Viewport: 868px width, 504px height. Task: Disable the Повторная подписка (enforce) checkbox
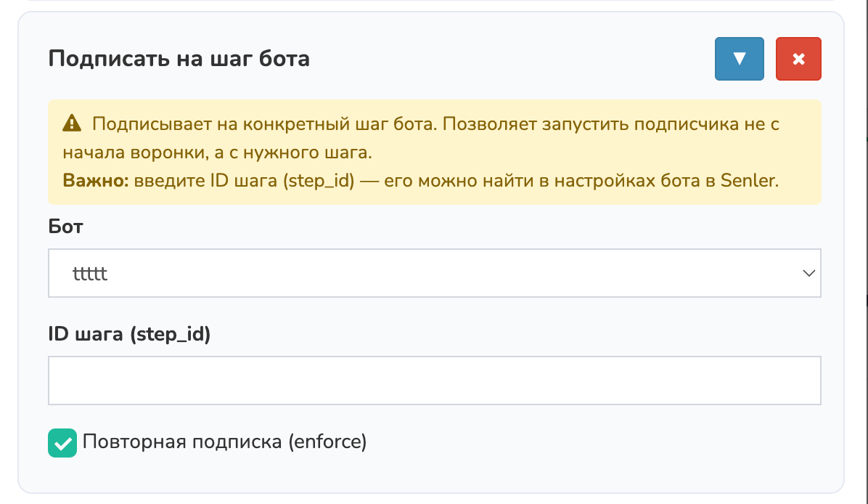[x=63, y=442]
